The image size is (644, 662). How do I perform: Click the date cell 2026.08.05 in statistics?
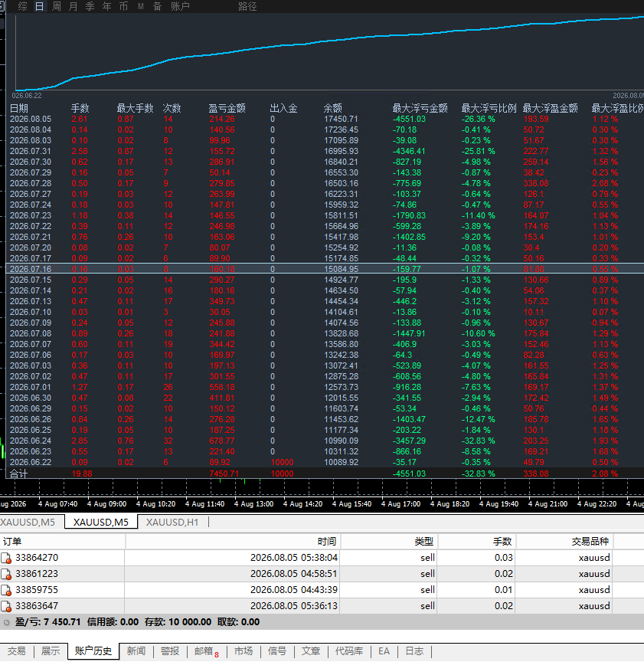31,119
